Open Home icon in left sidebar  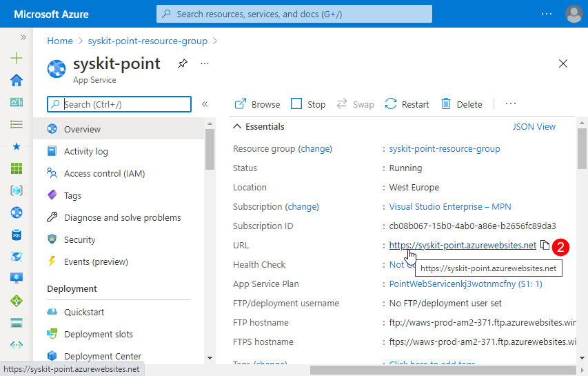pyautogui.click(x=17, y=80)
